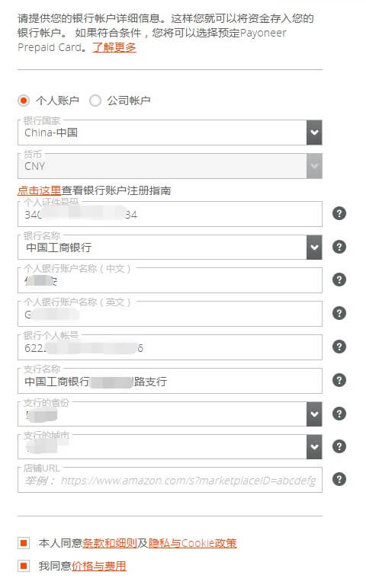Open help icon beside 店铺URL field

pos(339,479)
